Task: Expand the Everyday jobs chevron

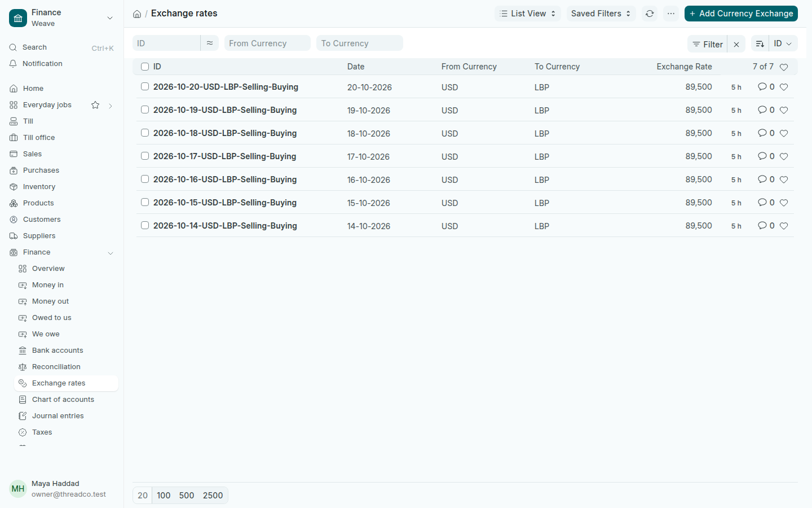Action: (111, 106)
